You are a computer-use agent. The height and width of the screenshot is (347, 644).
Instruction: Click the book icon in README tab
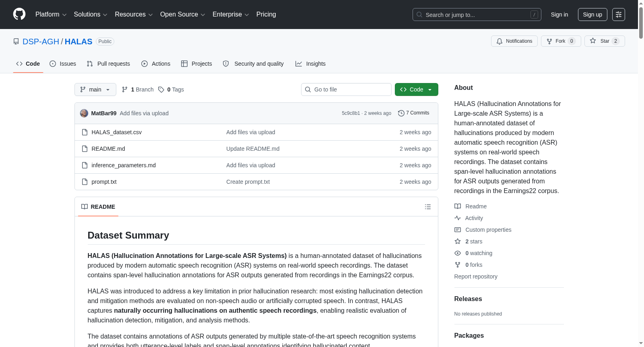coord(85,207)
